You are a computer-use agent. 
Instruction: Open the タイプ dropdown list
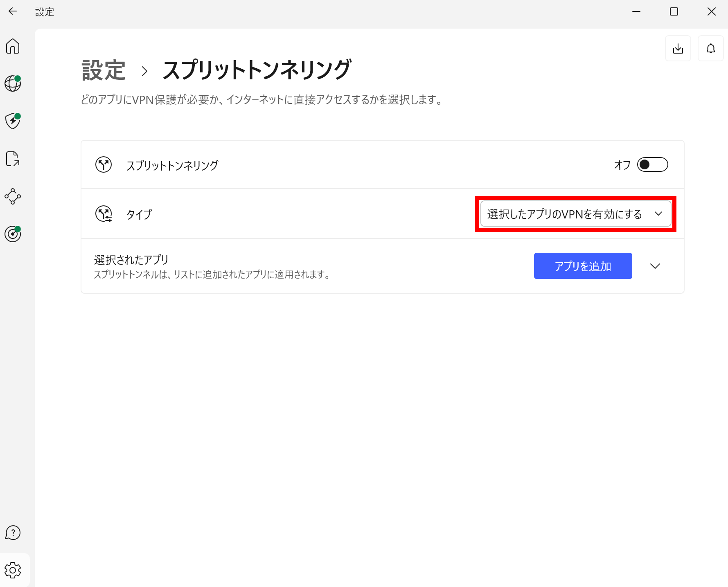[576, 214]
